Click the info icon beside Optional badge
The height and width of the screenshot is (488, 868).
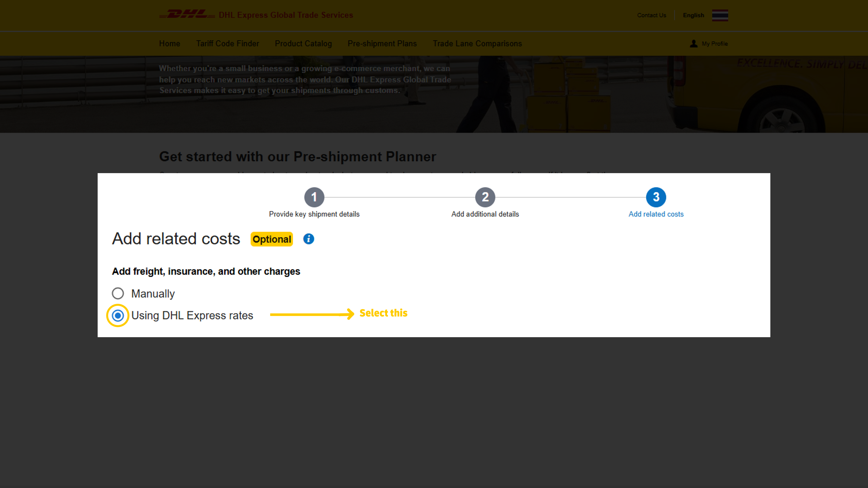[308, 239]
